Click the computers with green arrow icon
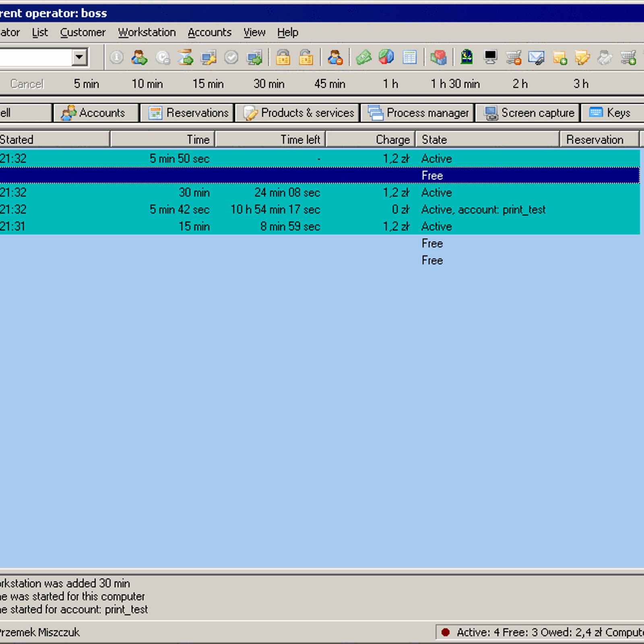Viewport: 644px width, 644px height. (x=255, y=58)
